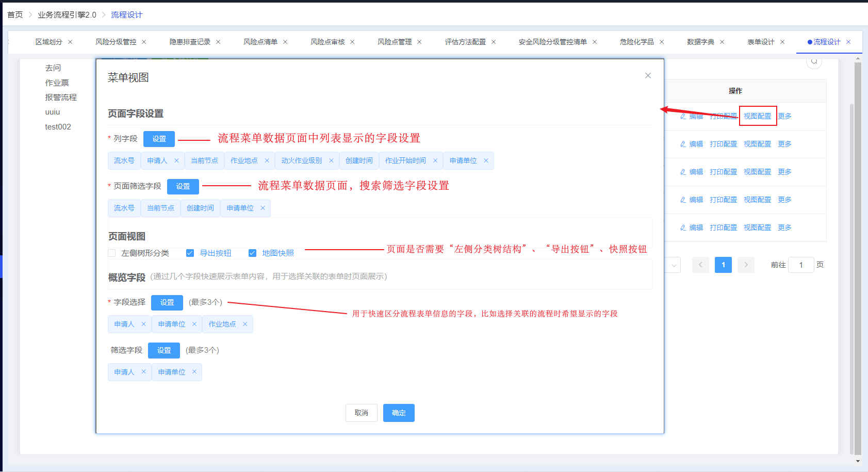Open 更多 in the fourth table row

coord(784,200)
